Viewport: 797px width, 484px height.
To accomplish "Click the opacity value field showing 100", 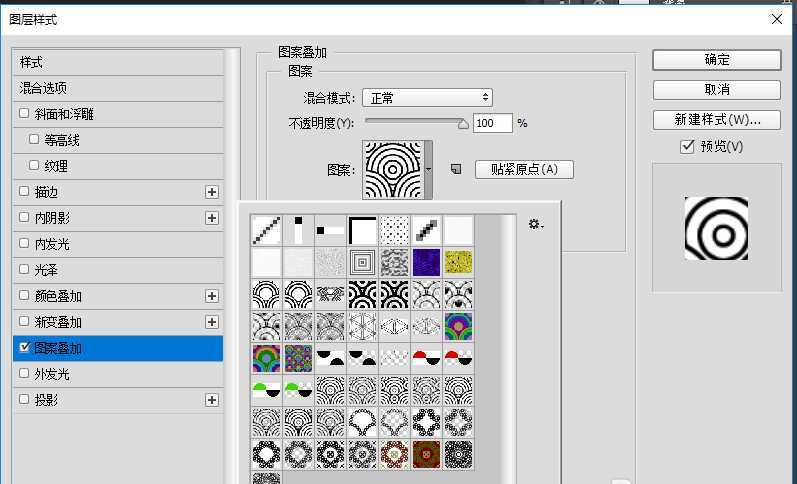I will click(x=491, y=123).
